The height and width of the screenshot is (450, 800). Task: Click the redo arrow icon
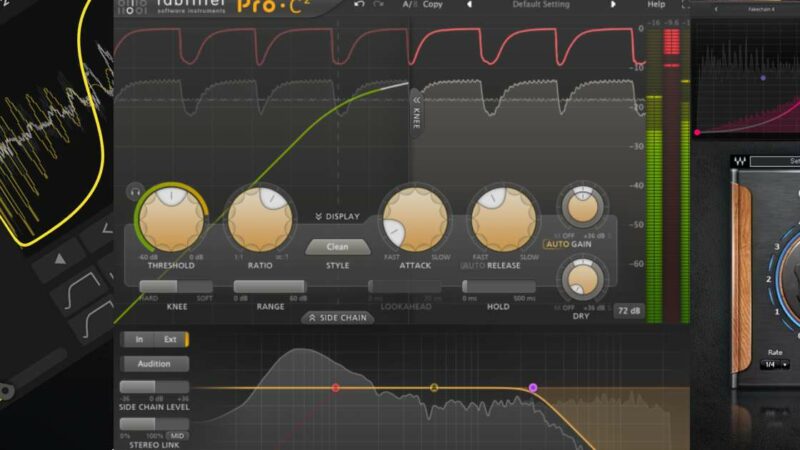click(x=379, y=4)
